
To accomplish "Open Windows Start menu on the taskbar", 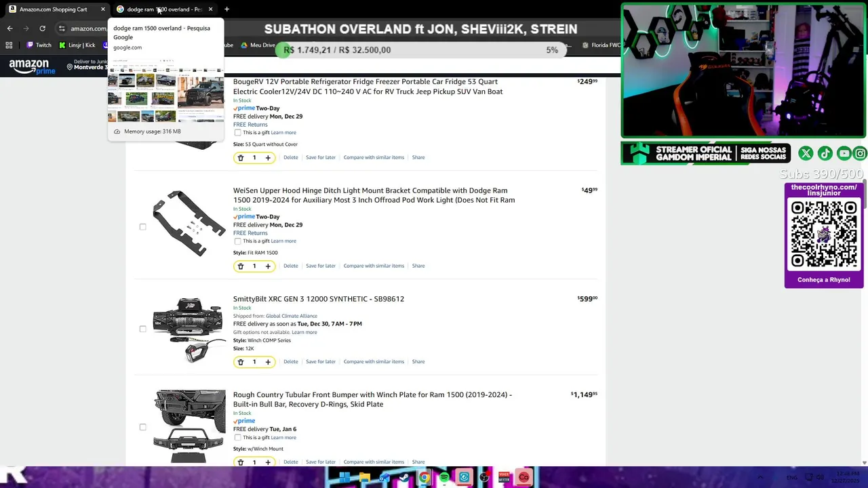I will click(344, 478).
